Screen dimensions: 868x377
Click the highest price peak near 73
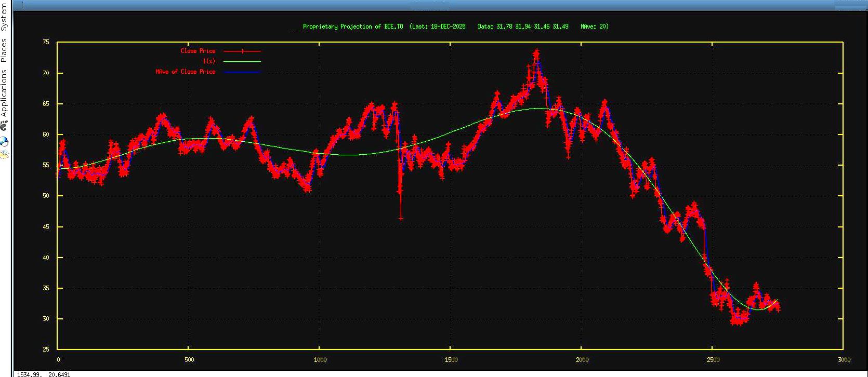click(536, 51)
